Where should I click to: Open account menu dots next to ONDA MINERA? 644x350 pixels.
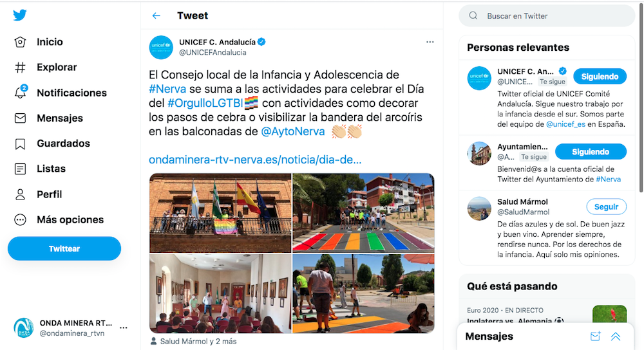[123, 327]
